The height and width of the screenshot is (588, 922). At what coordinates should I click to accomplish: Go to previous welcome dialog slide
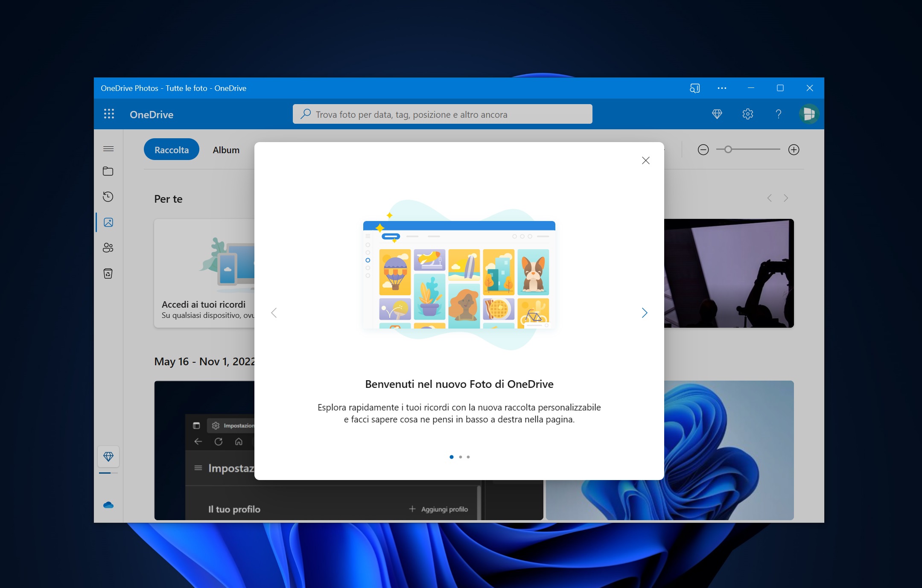click(x=274, y=313)
